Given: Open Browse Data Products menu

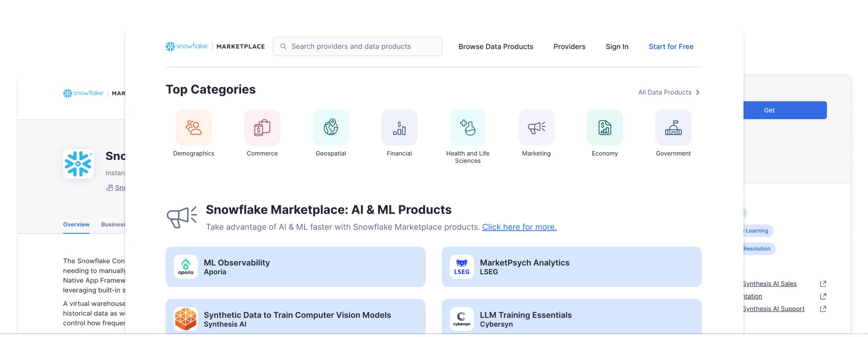Looking at the screenshot, I should 496,47.
